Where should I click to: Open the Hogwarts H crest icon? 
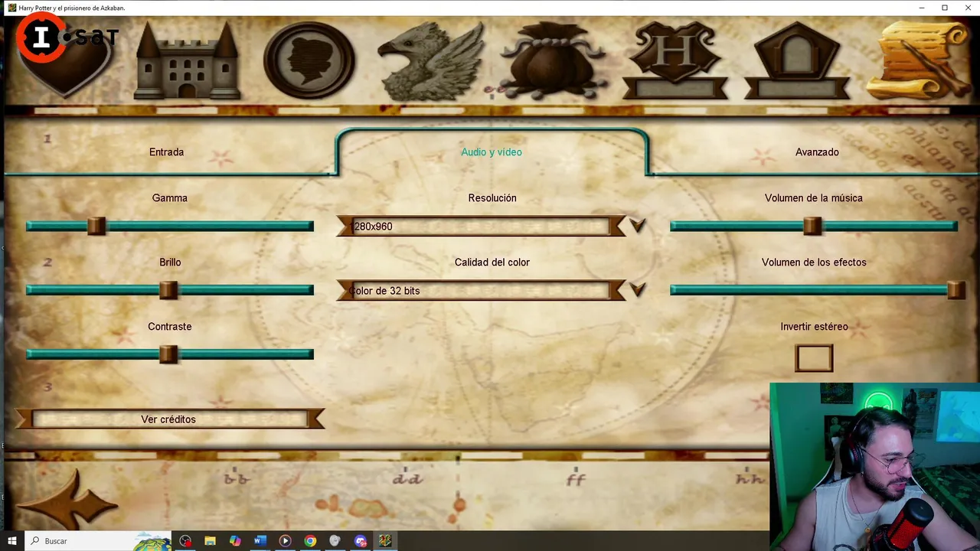click(x=676, y=60)
